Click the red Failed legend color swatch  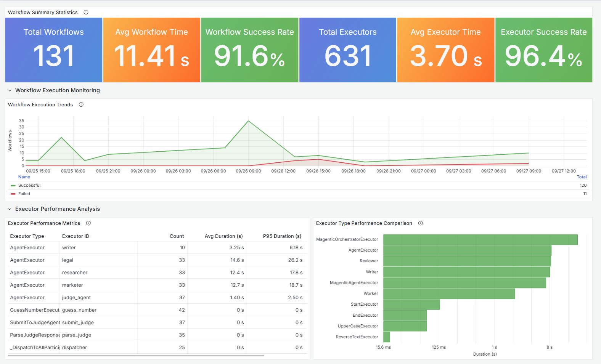tap(13, 194)
